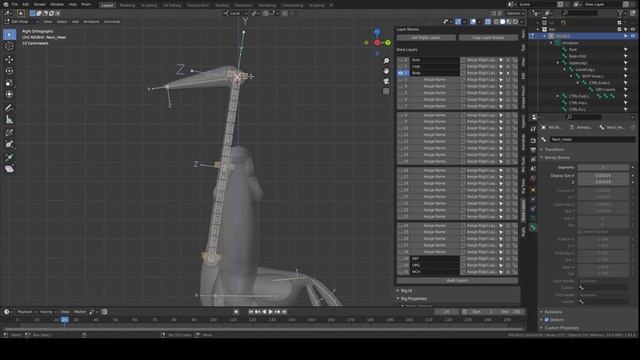Click the Segments value field
The image size is (640, 360).
tap(603, 167)
